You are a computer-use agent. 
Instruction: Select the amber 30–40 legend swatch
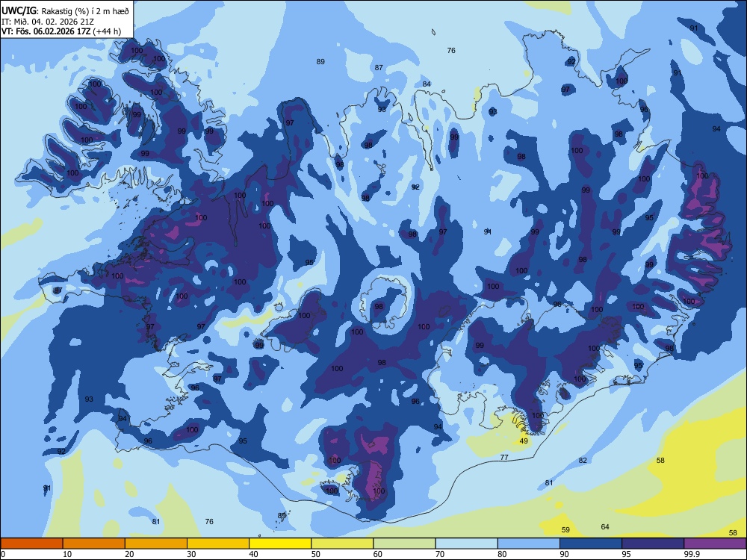pyautogui.click(x=218, y=544)
